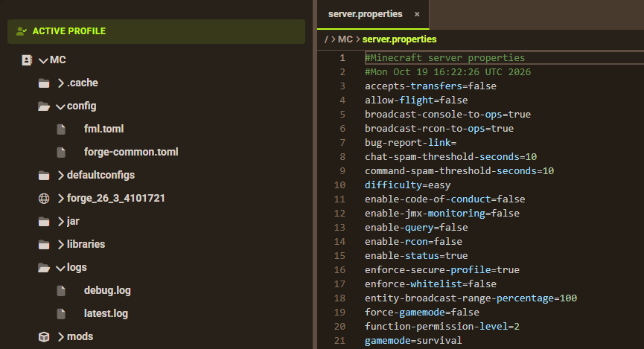The width and height of the screenshot is (644, 349).
Task: Click the 'enforce-secure-profile=true' line
Action: tap(442, 270)
